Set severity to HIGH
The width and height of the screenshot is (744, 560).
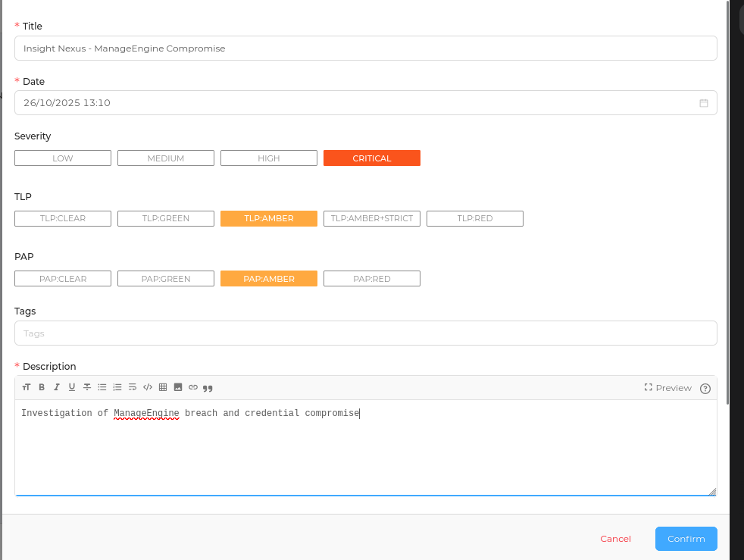(x=268, y=158)
